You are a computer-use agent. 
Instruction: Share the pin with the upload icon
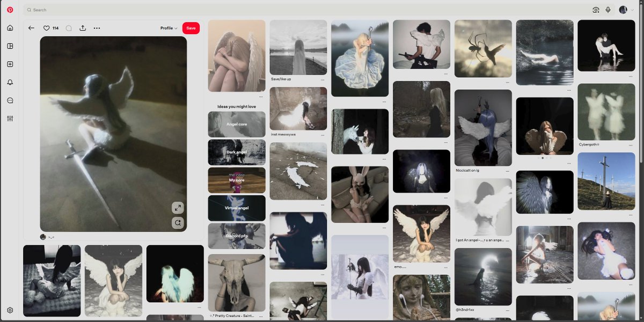pos(83,28)
